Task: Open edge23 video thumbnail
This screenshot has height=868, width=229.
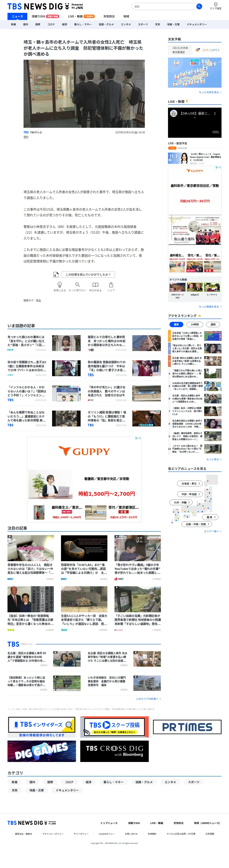Action: point(195,287)
